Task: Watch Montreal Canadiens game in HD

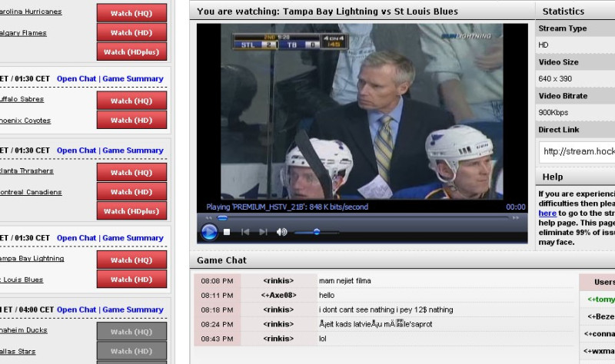Action: pyautogui.click(x=131, y=192)
